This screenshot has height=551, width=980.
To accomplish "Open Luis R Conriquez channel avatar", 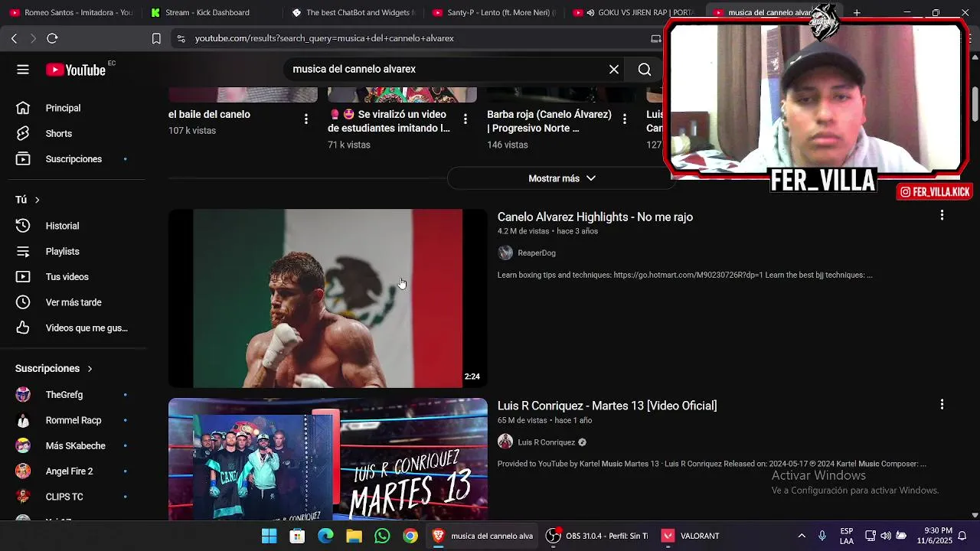I will [x=505, y=442].
